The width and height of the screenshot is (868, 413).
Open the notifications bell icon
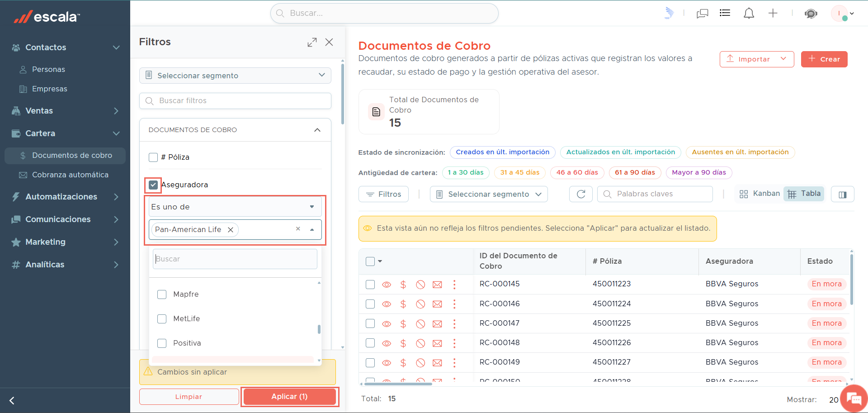pos(749,13)
